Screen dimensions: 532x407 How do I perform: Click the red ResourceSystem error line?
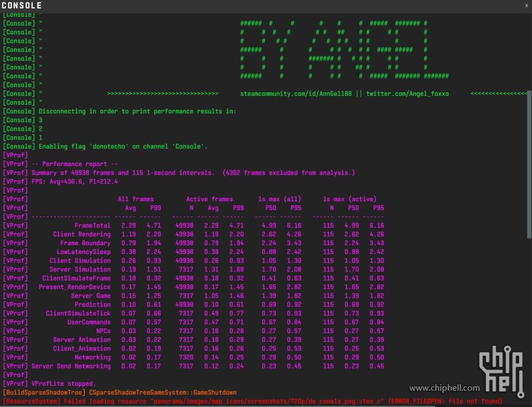point(252,402)
